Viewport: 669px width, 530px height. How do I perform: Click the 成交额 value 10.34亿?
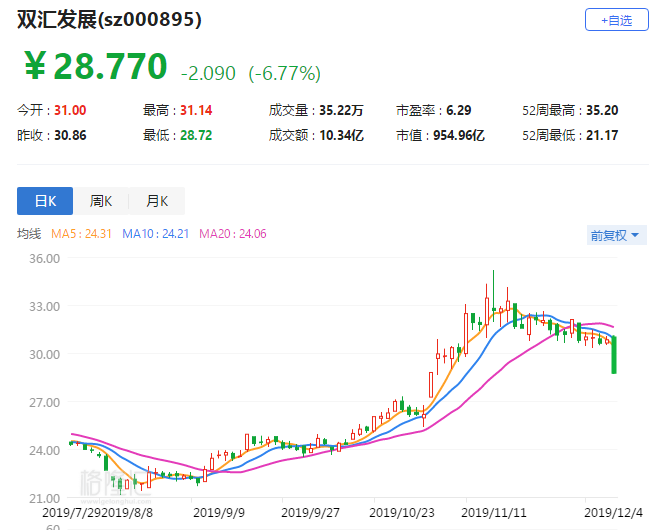click(341, 136)
